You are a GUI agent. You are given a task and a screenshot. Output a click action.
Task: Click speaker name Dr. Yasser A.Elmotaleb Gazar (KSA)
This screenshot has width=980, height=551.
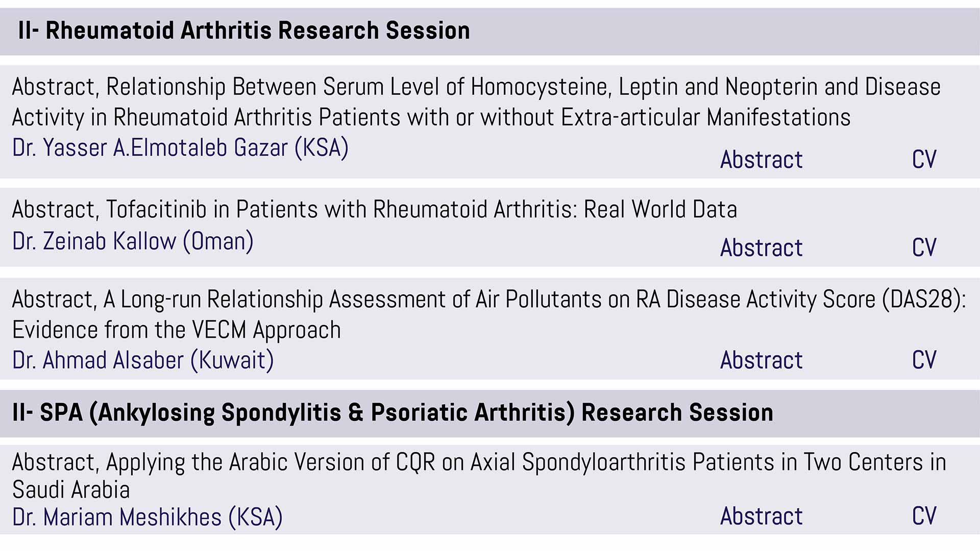coord(180,148)
